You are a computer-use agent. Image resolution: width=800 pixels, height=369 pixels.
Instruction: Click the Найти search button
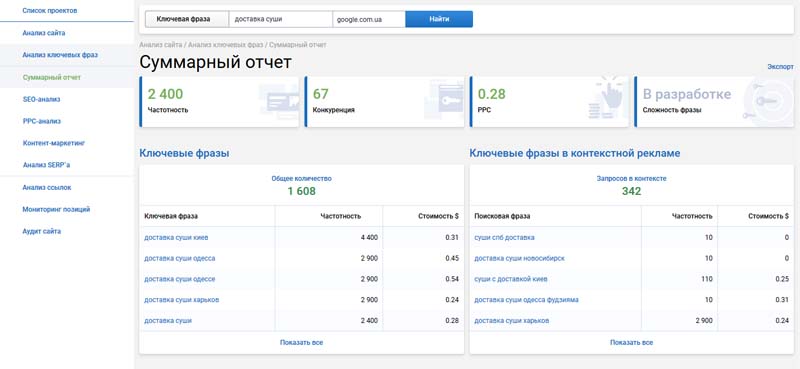point(439,19)
